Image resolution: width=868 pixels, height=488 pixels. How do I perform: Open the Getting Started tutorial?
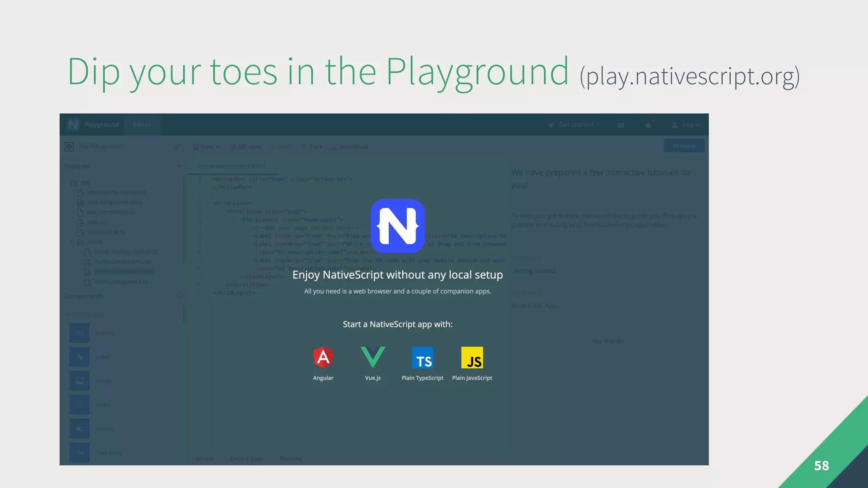coord(533,271)
